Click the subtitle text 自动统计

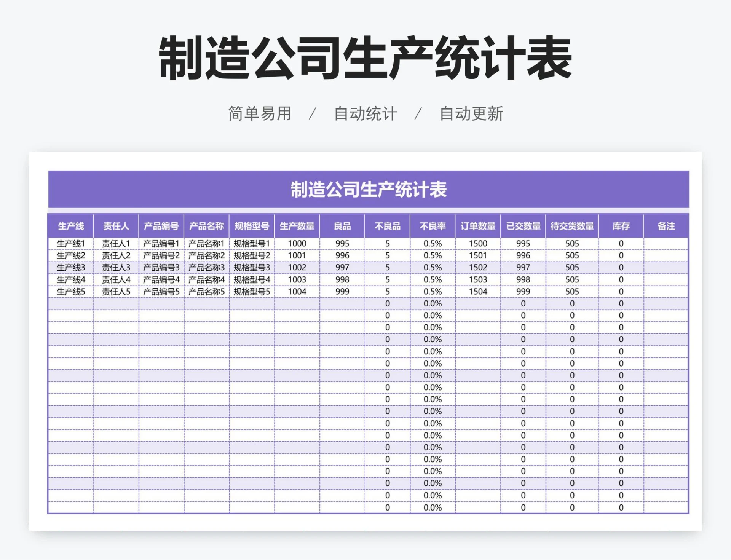(364, 112)
